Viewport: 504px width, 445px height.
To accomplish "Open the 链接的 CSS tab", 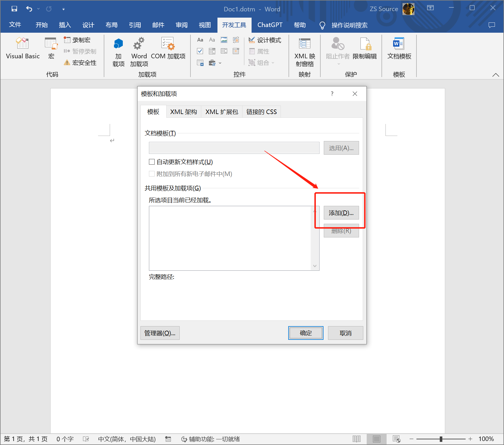I will (x=261, y=112).
